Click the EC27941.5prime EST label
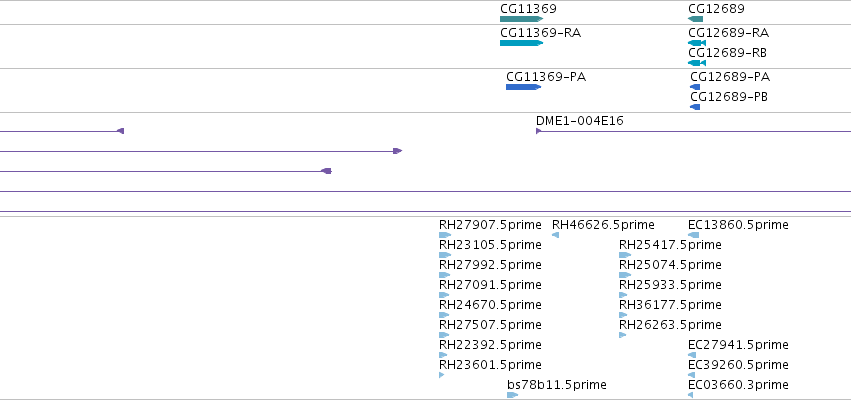This screenshot has height=400, width=851. point(738,345)
